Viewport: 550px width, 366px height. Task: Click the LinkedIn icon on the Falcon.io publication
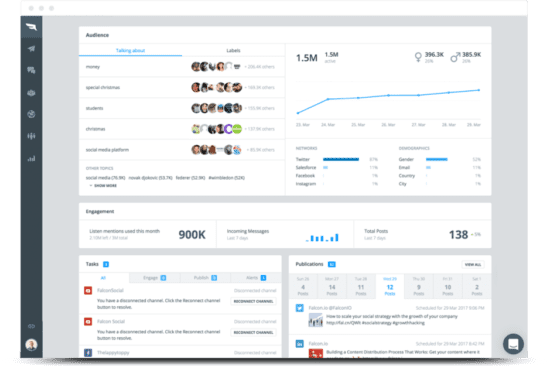[x=300, y=344]
